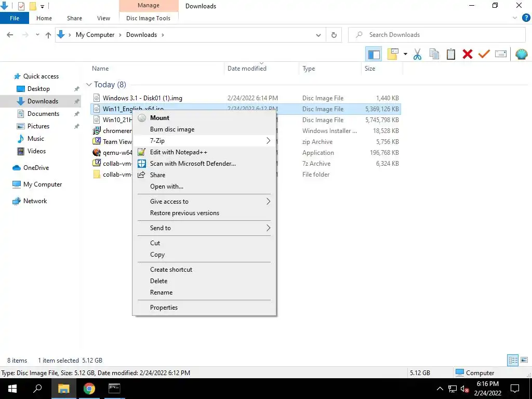Expand address bar history dropdown
Image resolution: width=532 pixels, height=399 pixels.
tap(318, 35)
